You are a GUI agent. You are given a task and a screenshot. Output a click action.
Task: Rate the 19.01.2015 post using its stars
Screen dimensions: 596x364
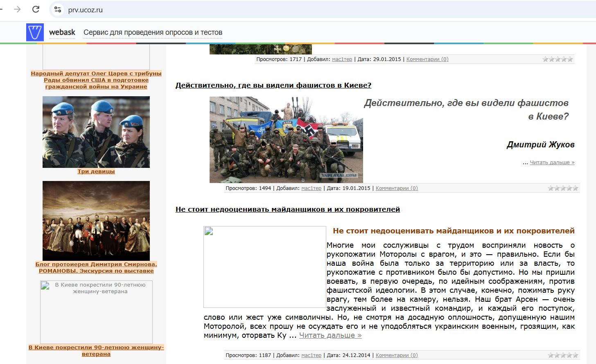point(563,188)
